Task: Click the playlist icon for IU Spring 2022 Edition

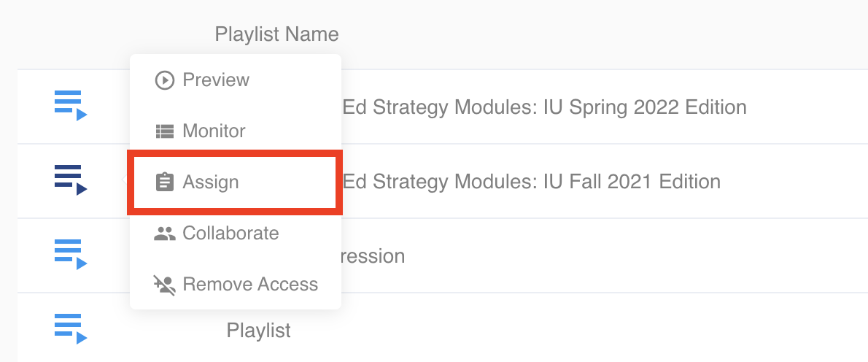Action: pos(71,105)
